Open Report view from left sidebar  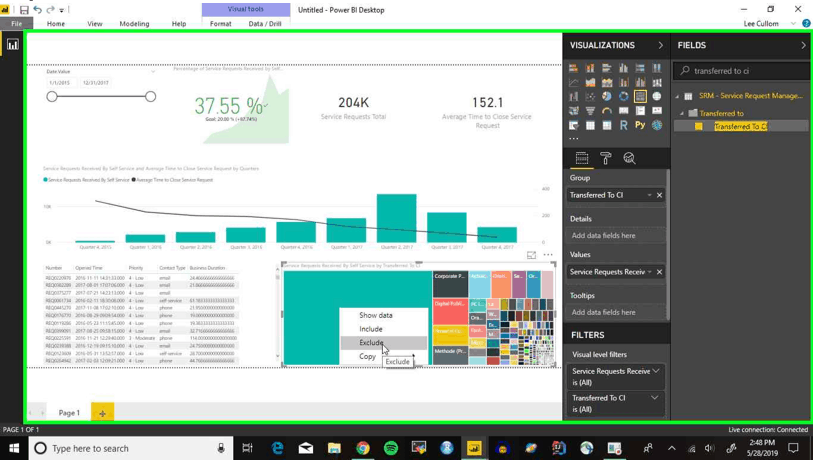(12, 45)
